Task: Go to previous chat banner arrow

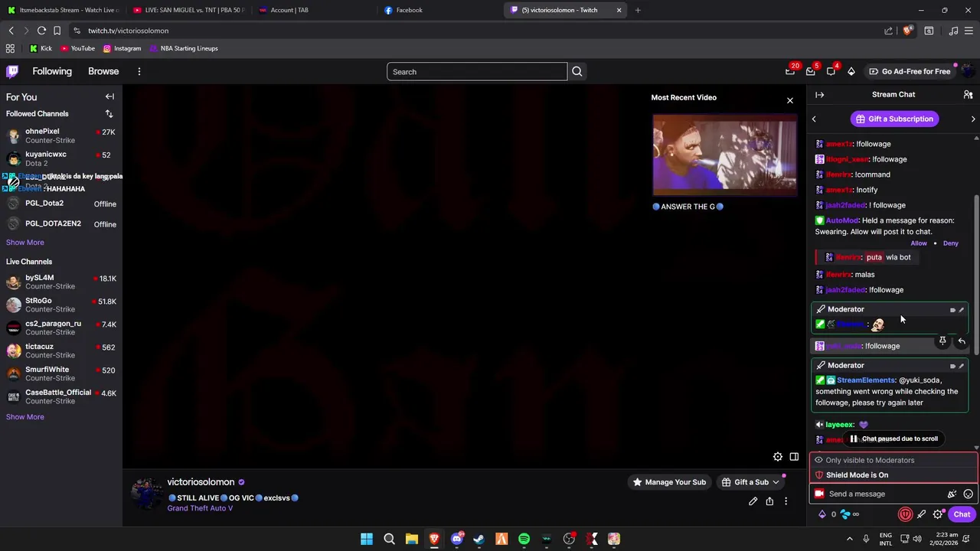Action: click(814, 119)
